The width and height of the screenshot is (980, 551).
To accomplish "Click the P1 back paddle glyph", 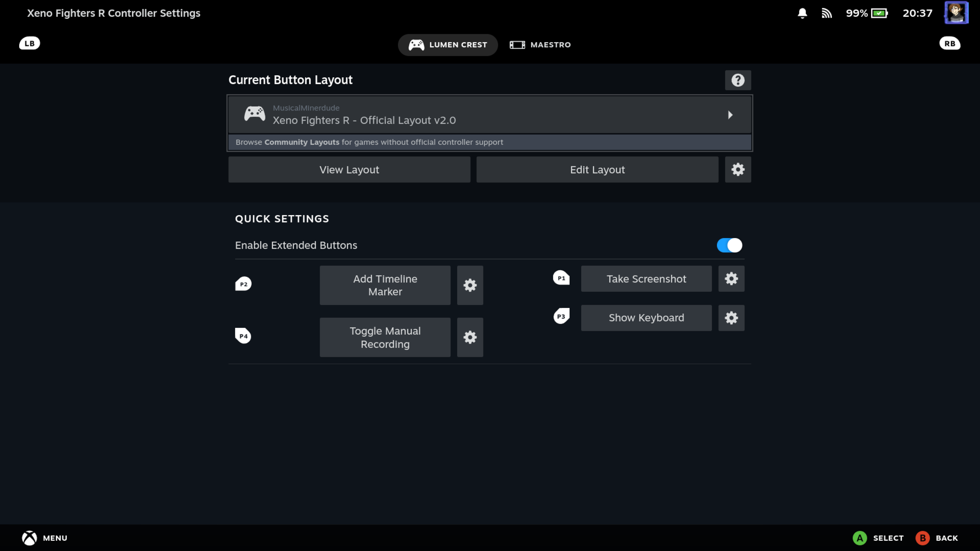I will click(x=561, y=278).
